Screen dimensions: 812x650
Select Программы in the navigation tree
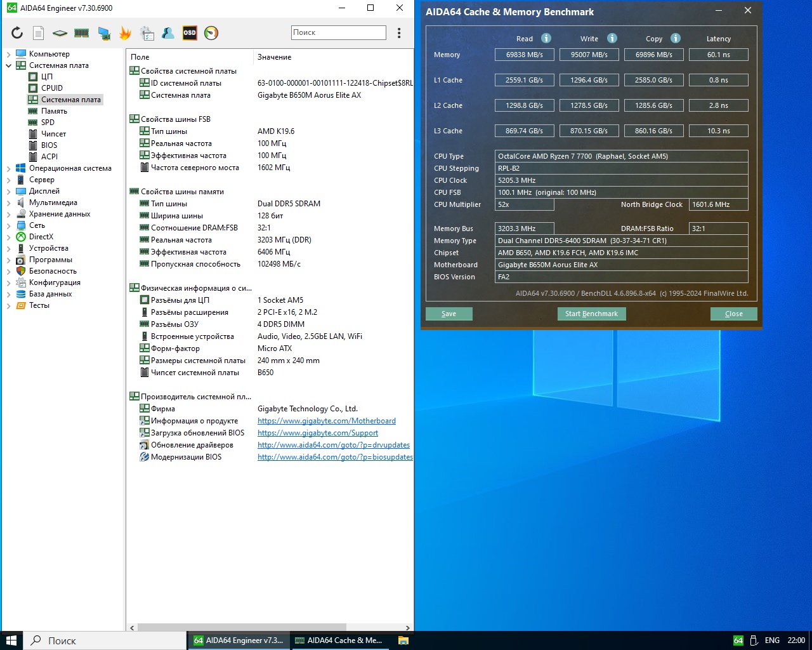[51, 260]
